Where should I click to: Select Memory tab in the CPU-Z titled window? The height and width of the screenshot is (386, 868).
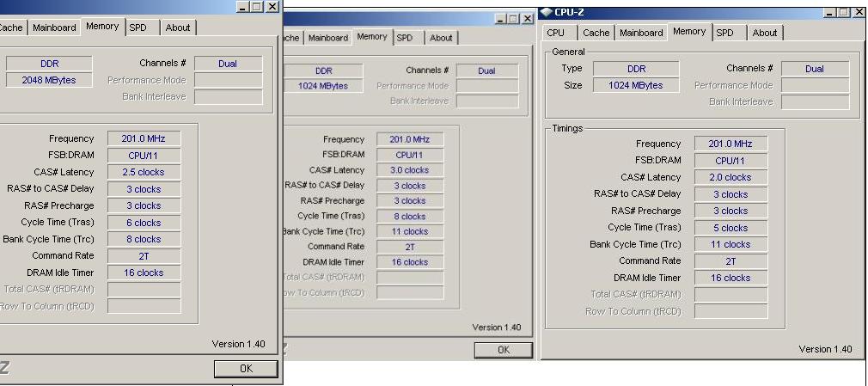pyautogui.click(x=689, y=32)
